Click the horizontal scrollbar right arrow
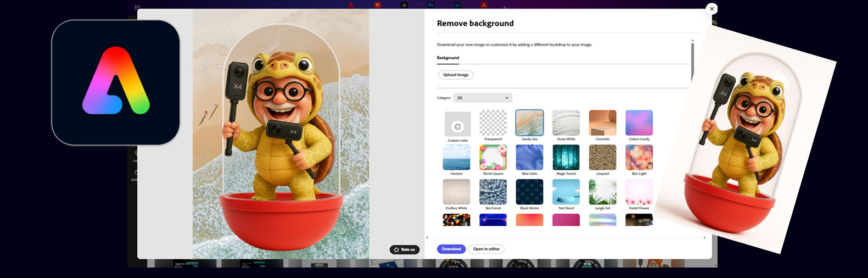This screenshot has height=278, width=868. coord(704,238)
